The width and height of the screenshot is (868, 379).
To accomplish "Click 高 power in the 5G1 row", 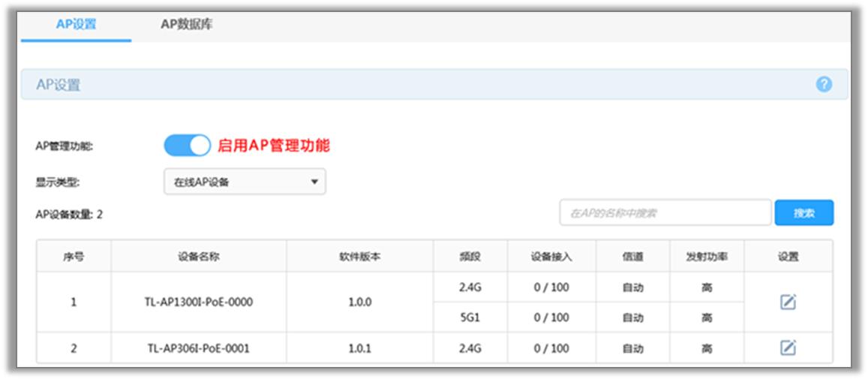I will [x=707, y=317].
